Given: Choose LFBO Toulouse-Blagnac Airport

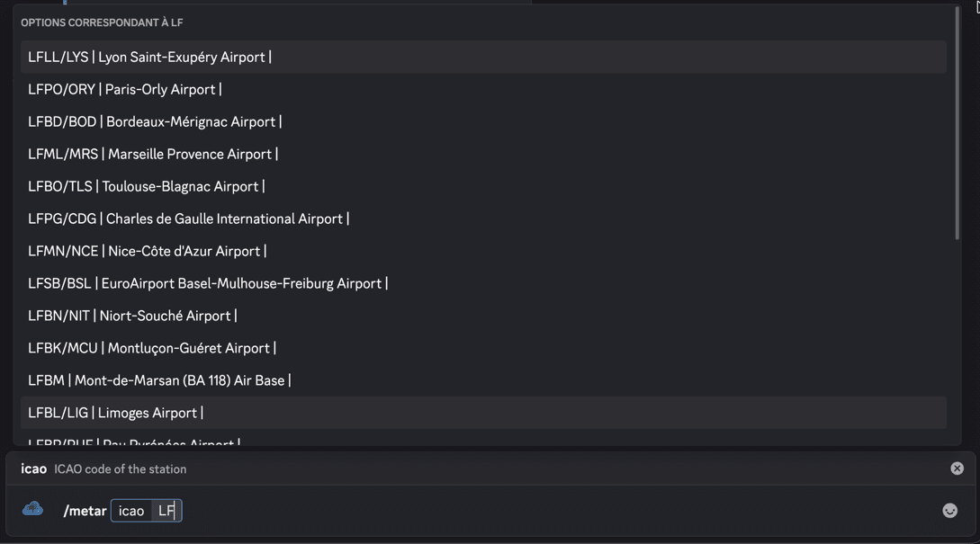Looking at the screenshot, I should point(146,186).
